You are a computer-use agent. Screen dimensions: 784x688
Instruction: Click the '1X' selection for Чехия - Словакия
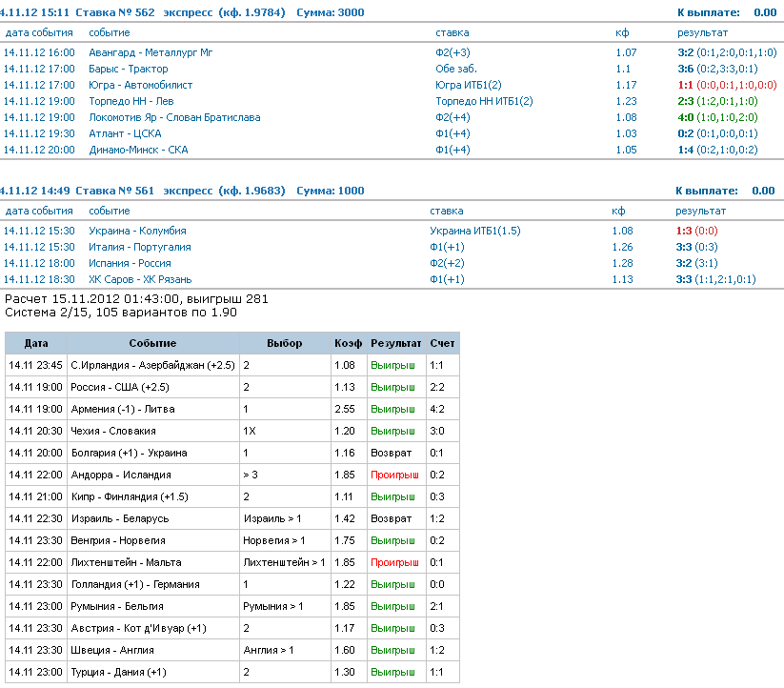(x=250, y=431)
